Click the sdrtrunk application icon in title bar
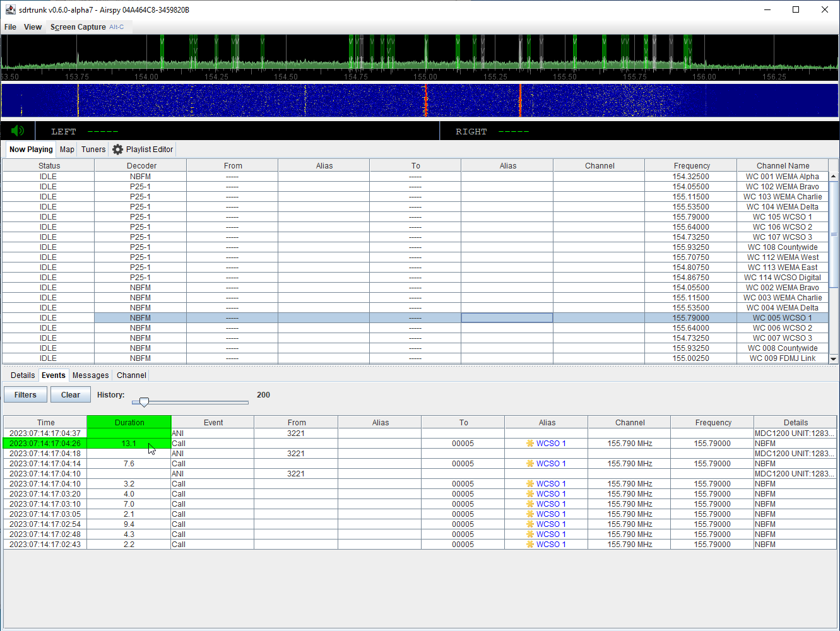The image size is (840, 631). pos(9,9)
